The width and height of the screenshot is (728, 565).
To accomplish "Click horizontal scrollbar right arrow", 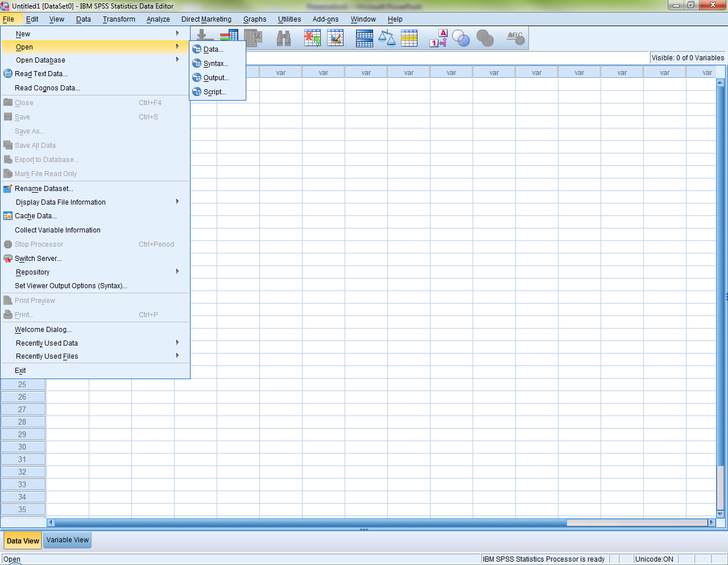I will (x=711, y=522).
